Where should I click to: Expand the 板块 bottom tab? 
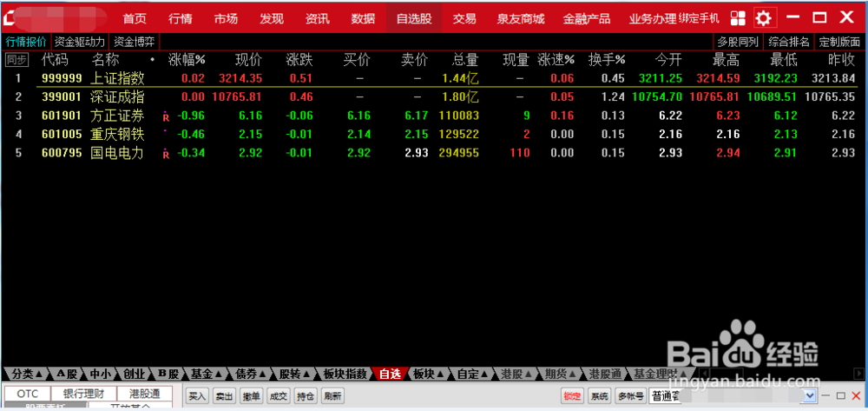click(x=429, y=374)
